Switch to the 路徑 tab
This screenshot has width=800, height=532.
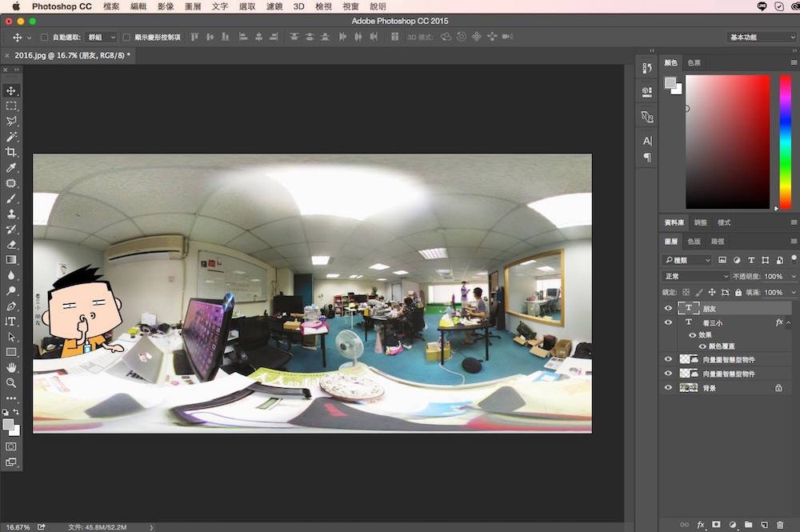[718, 241]
